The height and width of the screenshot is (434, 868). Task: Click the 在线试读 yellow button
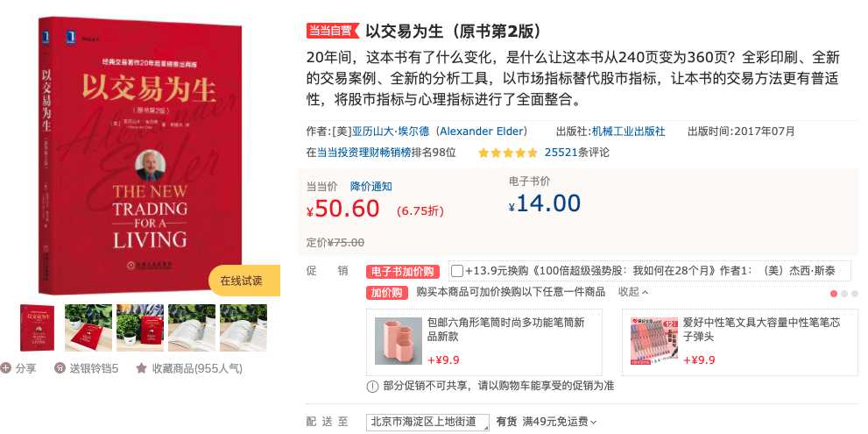(x=244, y=281)
